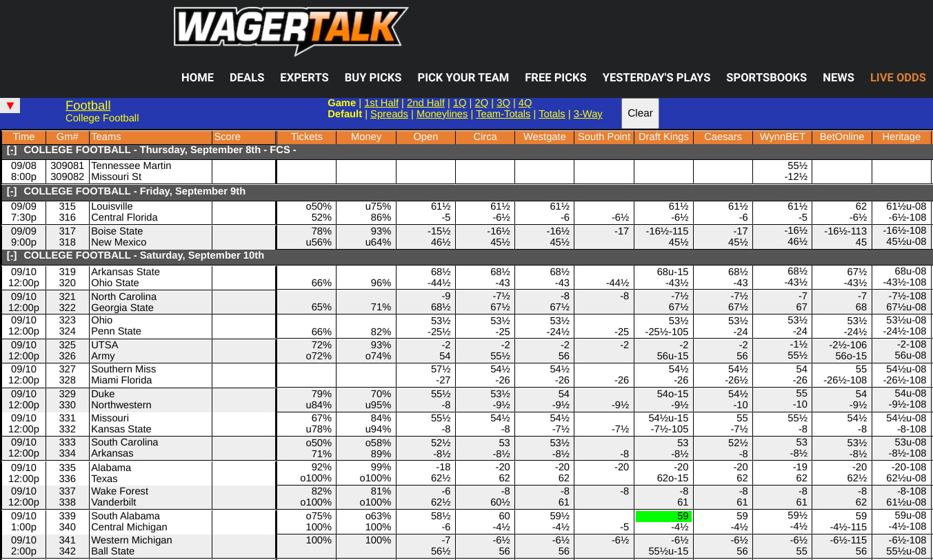Click the Tickets column header
The image size is (933, 560).
[307, 137]
